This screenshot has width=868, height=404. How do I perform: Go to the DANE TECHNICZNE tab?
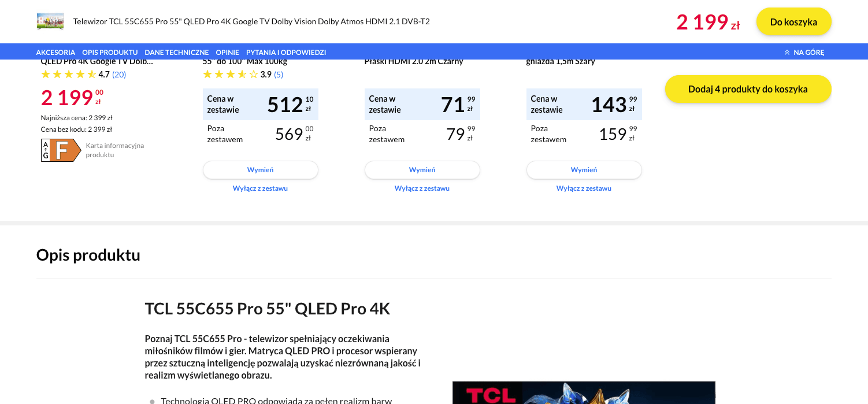click(176, 52)
